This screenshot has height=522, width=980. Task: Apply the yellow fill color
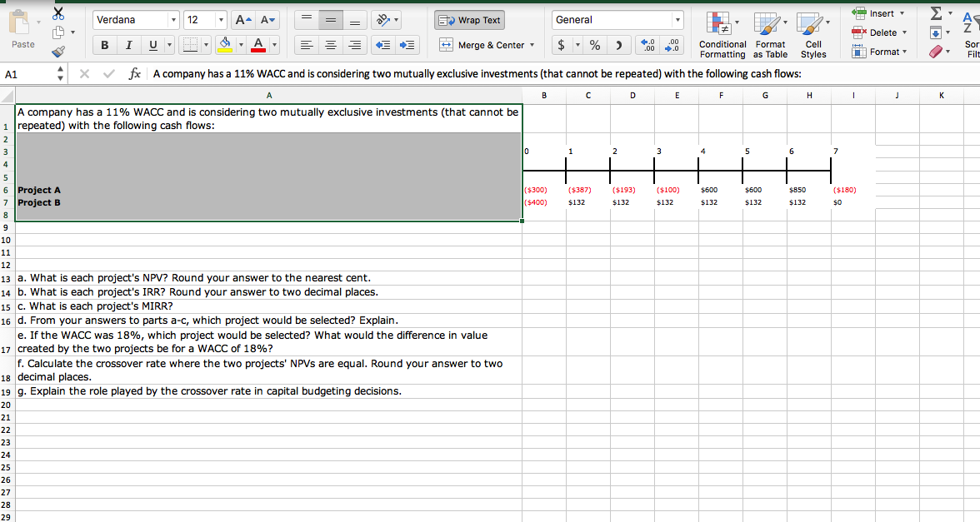coord(226,45)
